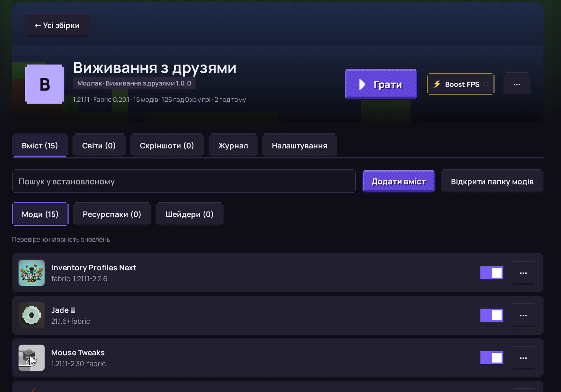Click Відкрити папку модів button
This screenshot has height=392, width=561.
tap(492, 182)
